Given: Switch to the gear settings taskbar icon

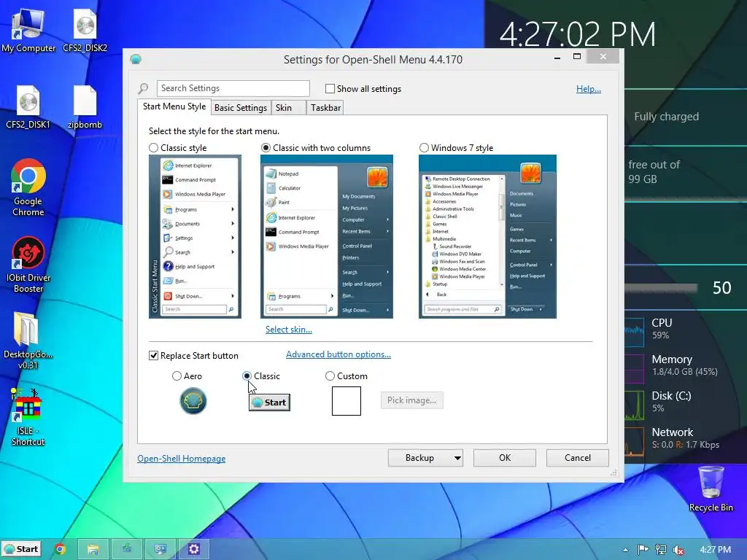Looking at the screenshot, I should (x=194, y=549).
